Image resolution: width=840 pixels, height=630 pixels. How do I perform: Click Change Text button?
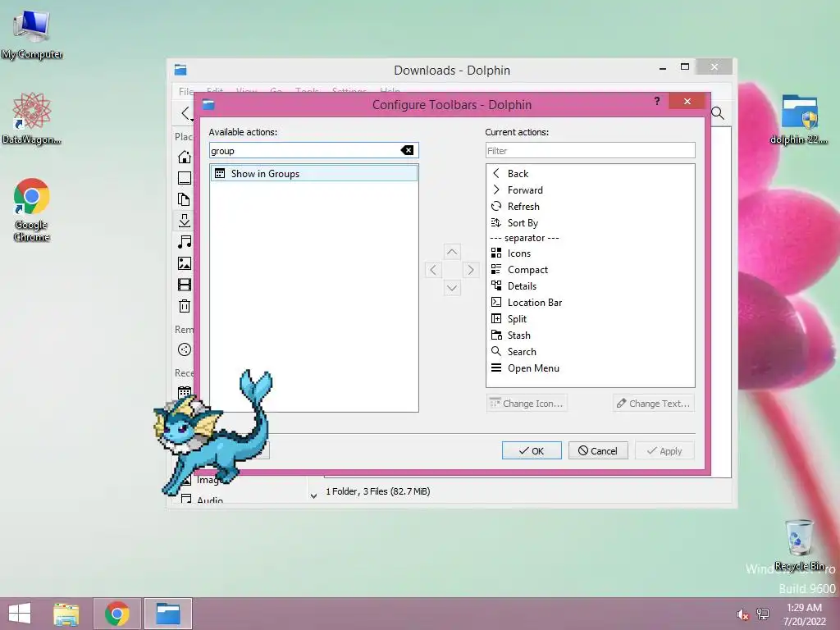click(x=654, y=404)
